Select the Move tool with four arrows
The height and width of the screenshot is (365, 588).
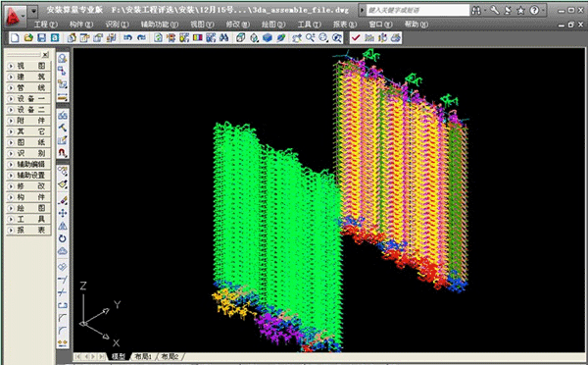(63, 213)
